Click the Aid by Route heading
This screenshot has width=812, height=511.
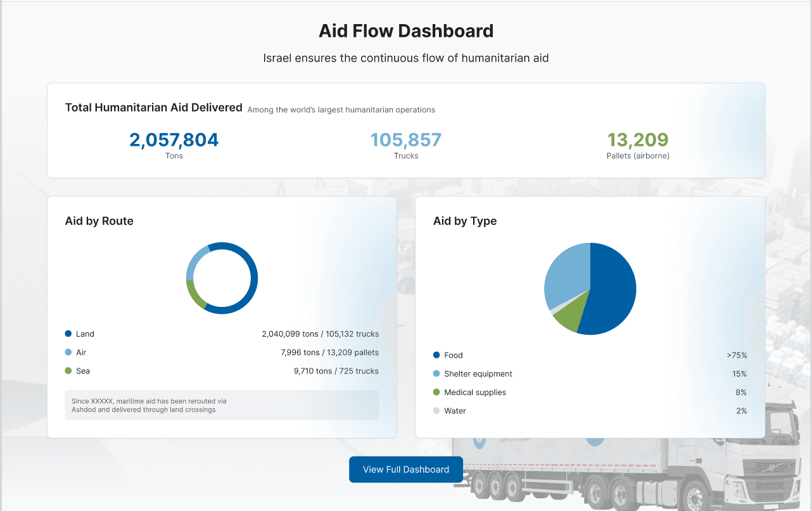(99, 221)
